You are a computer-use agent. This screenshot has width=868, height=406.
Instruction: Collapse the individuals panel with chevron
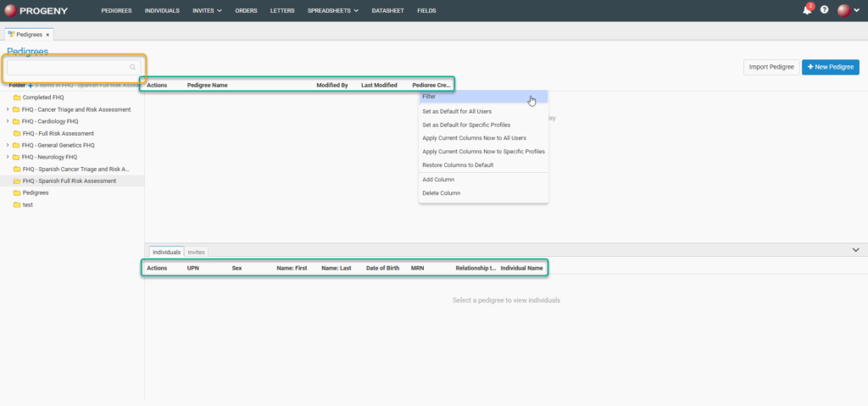(855, 250)
